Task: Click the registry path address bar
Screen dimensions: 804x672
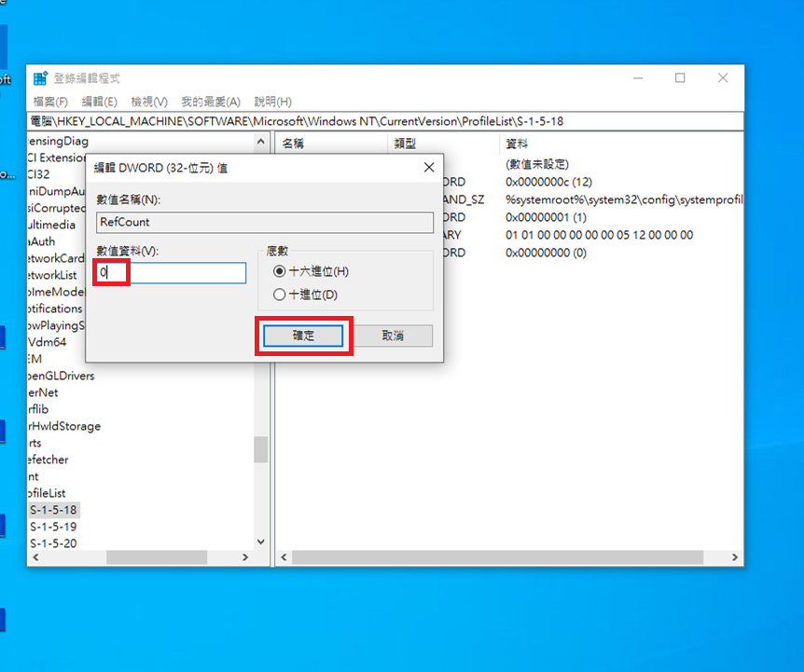Action: pos(384,121)
